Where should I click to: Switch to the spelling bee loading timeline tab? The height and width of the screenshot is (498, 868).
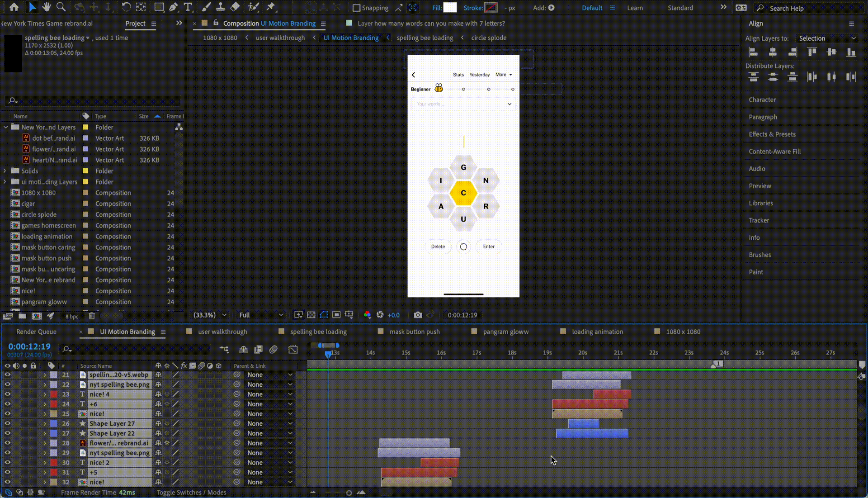(x=318, y=332)
